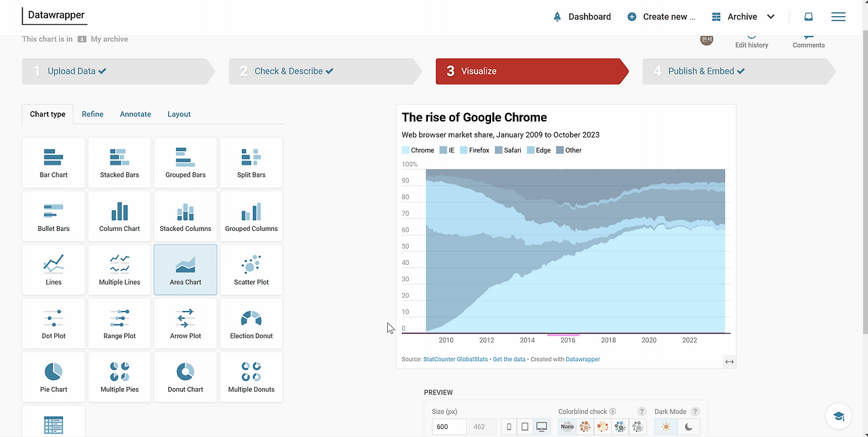The width and height of the screenshot is (868, 437).
Task: Switch preview to light mode sun
Action: pyautogui.click(x=666, y=427)
